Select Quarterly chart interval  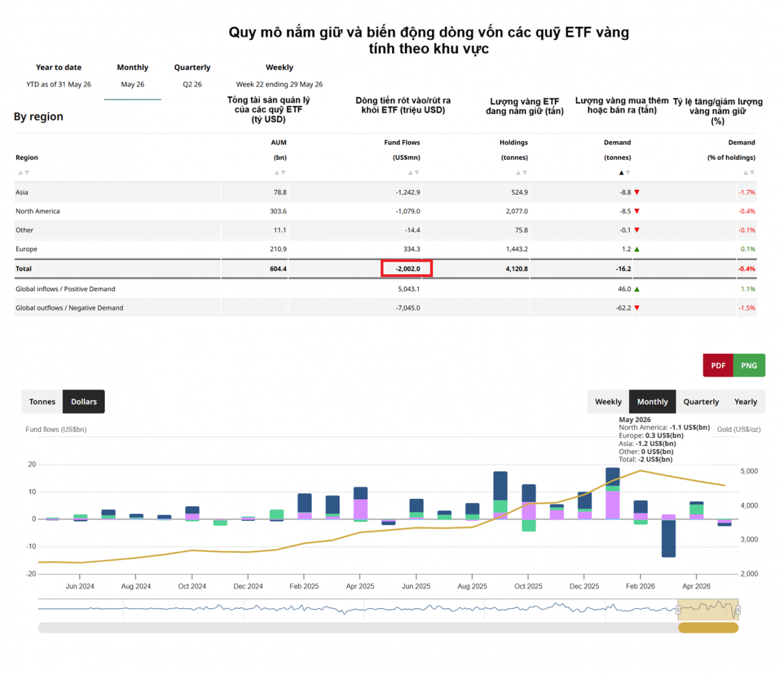pyautogui.click(x=701, y=402)
